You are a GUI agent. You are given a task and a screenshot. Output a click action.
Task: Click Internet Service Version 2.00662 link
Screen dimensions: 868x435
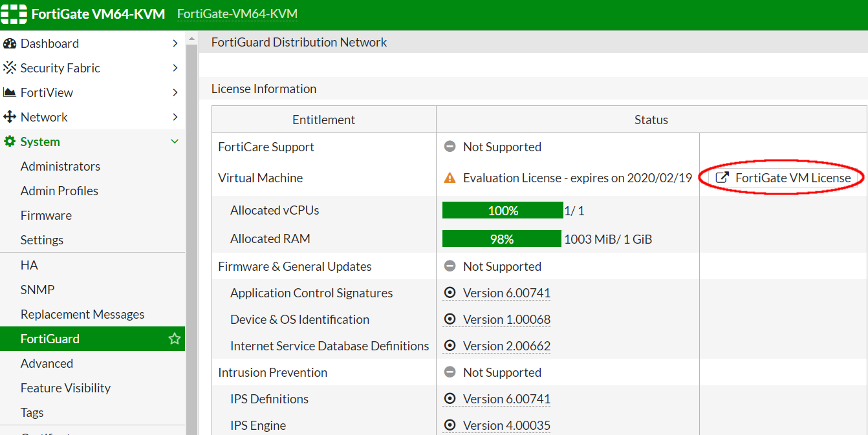coord(506,346)
